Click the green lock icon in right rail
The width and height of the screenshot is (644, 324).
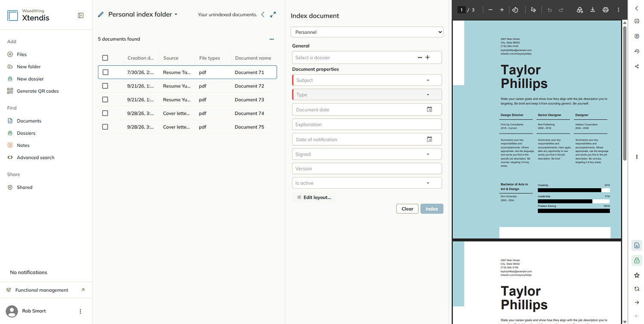(637, 260)
